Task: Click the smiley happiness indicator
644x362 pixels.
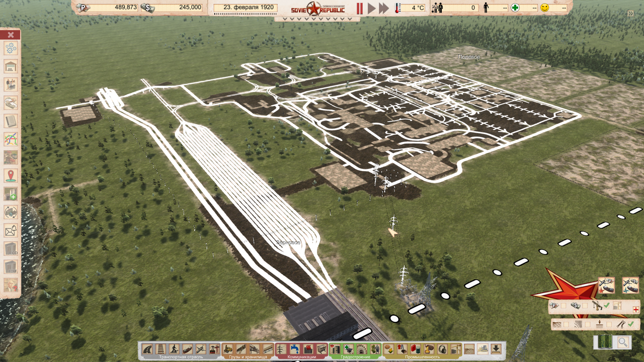Action: click(x=553, y=8)
